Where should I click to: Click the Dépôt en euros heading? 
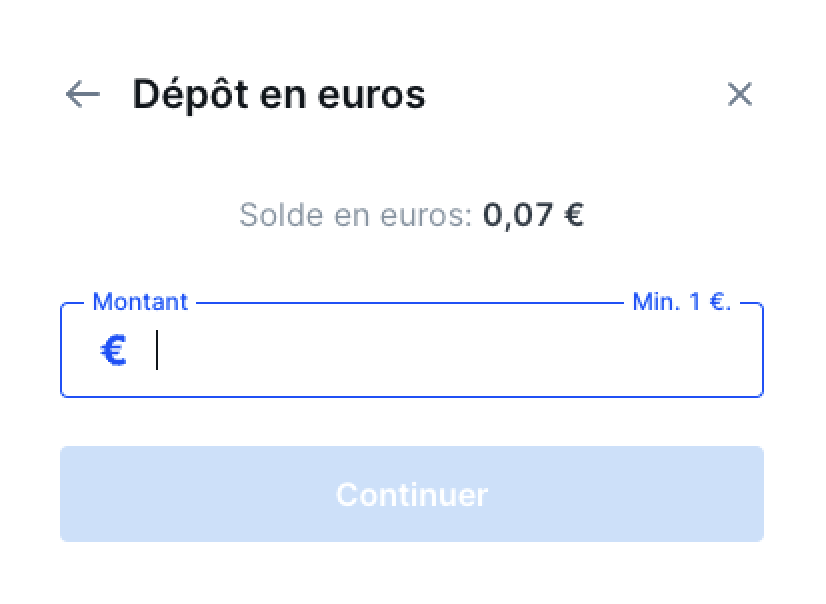point(279,95)
